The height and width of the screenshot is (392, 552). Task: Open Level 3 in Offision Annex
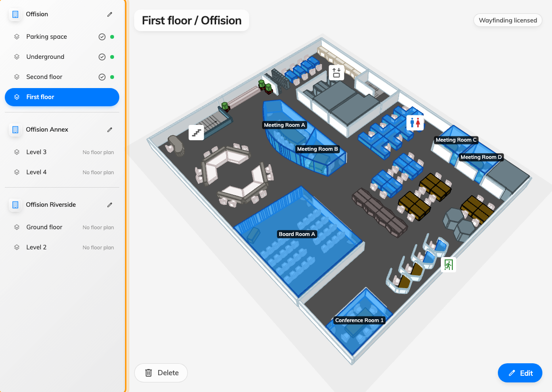[62, 152]
